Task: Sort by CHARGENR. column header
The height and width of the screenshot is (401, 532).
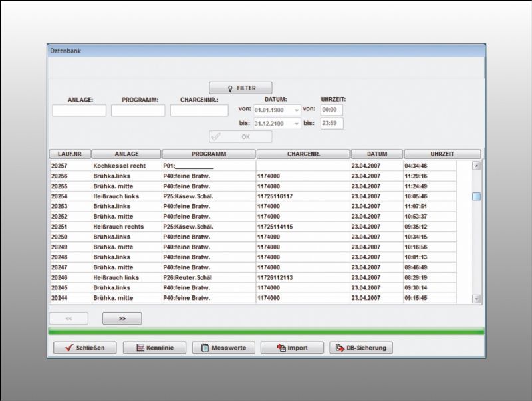Action: tap(303, 154)
